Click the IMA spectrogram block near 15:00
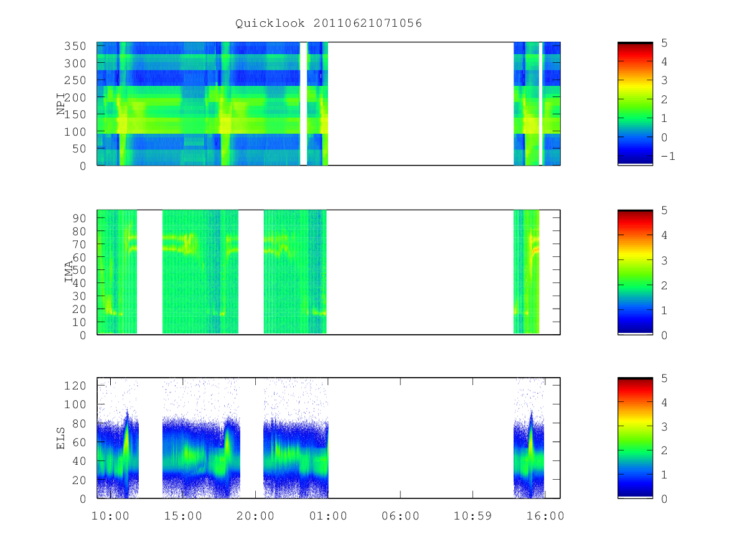This screenshot has width=747, height=560. point(200,272)
